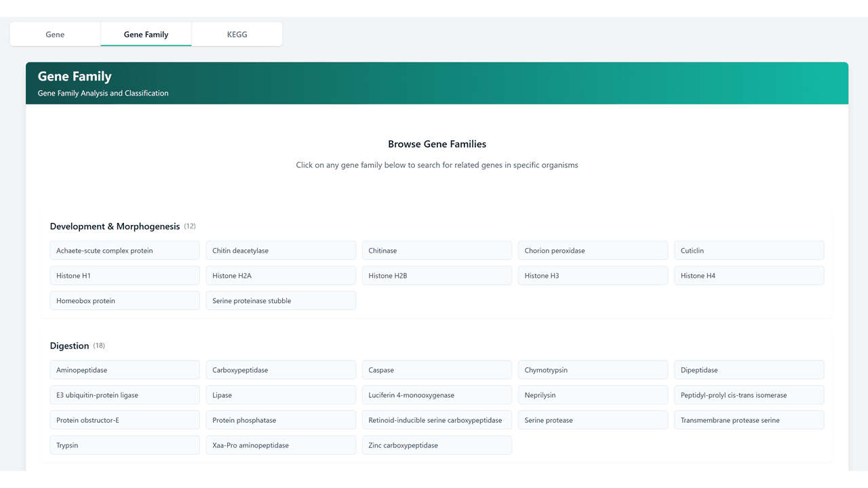
Task: Open the Aminopeptidase gene family
Action: (125, 370)
